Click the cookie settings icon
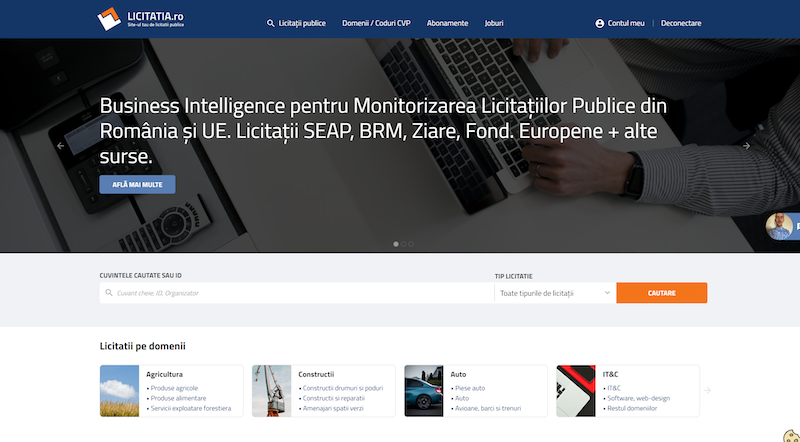The image size is (800, 442). point(791,435)
